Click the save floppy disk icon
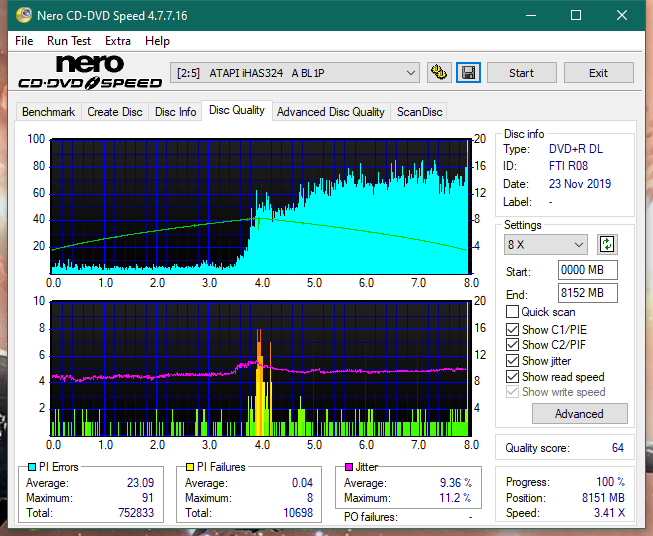 tap(469, 73)
